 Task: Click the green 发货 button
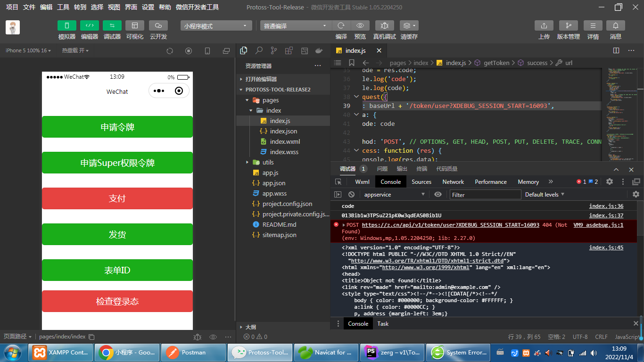pos(117,234)
